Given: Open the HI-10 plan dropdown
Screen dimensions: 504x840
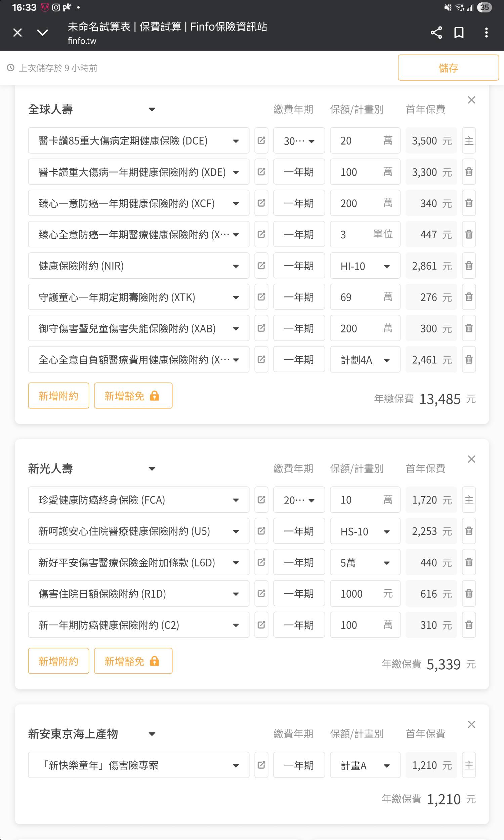Looking at the screenshot, I should click(365, 266).
